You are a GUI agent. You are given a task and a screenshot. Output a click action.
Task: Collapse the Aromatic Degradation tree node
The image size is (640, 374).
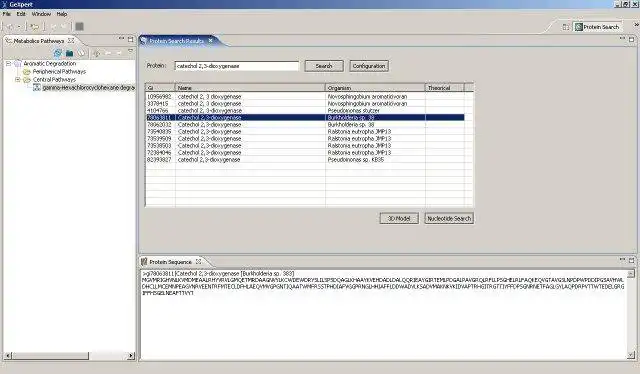8,64
